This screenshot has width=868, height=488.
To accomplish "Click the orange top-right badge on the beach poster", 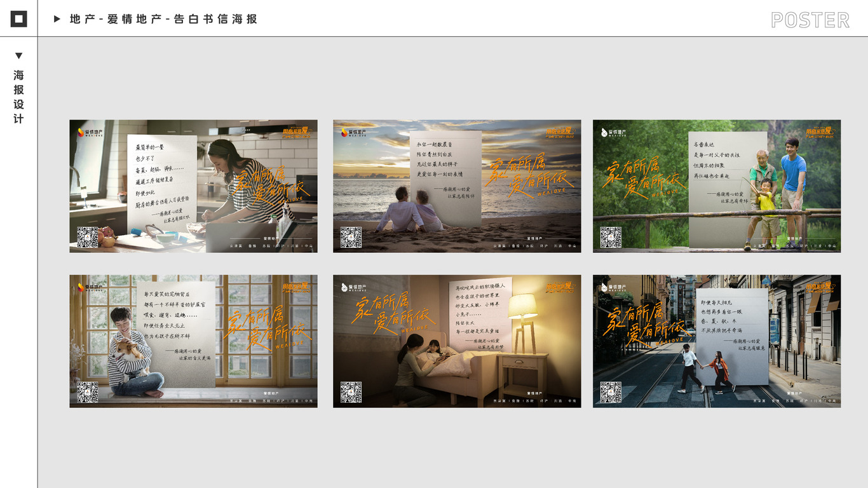I will [560, 132].
